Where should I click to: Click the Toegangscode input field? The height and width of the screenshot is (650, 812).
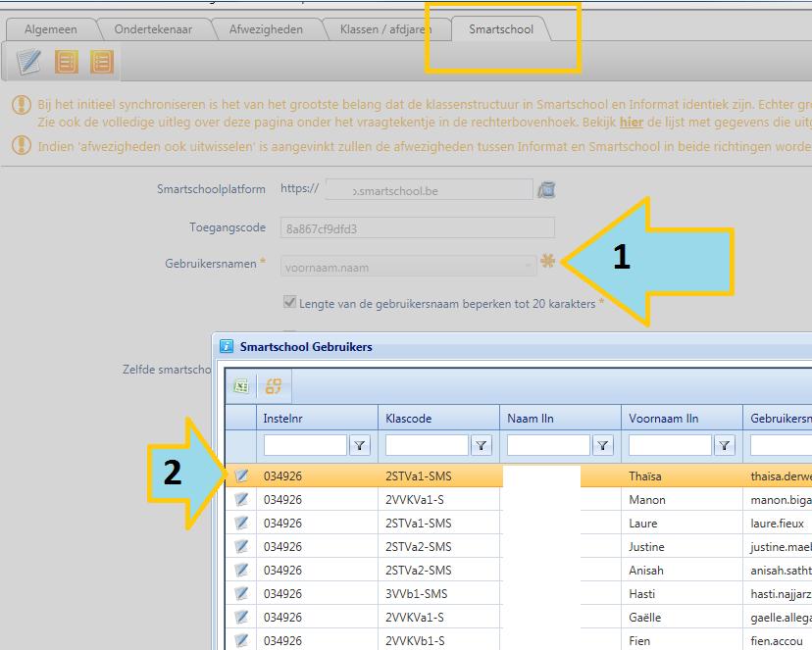tap(418, 228)
